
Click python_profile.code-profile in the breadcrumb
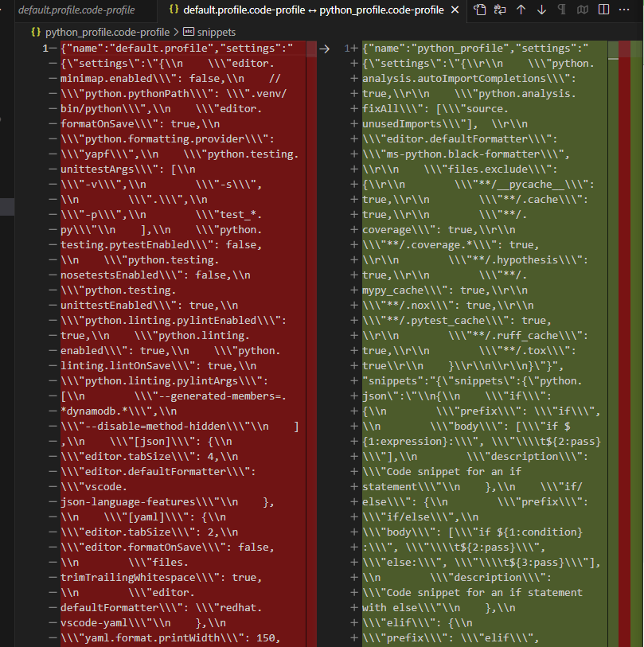(107, 32)
